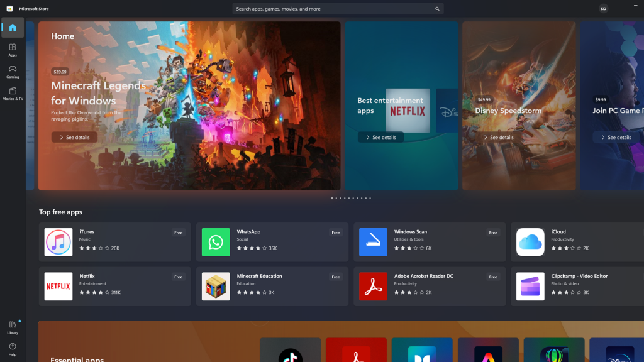Screen dimensions: 644x362
Task: Type in the search apps field
Action: point(333,8)
